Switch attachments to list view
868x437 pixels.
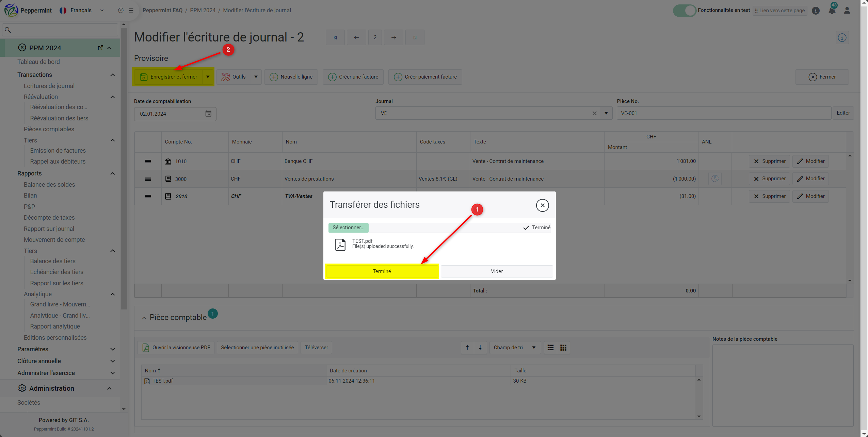[550, 348]
